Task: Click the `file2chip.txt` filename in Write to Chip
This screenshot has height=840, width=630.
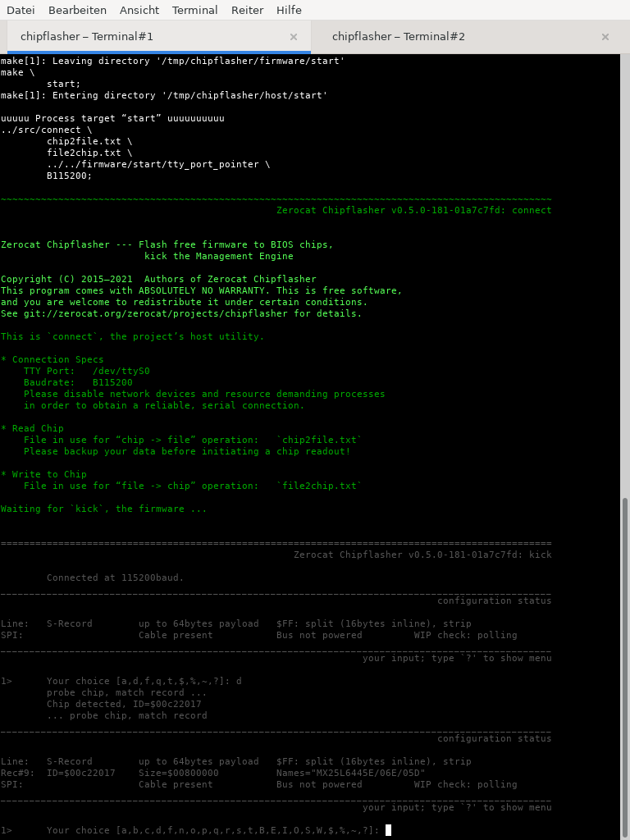Action: tap(319, 486)
